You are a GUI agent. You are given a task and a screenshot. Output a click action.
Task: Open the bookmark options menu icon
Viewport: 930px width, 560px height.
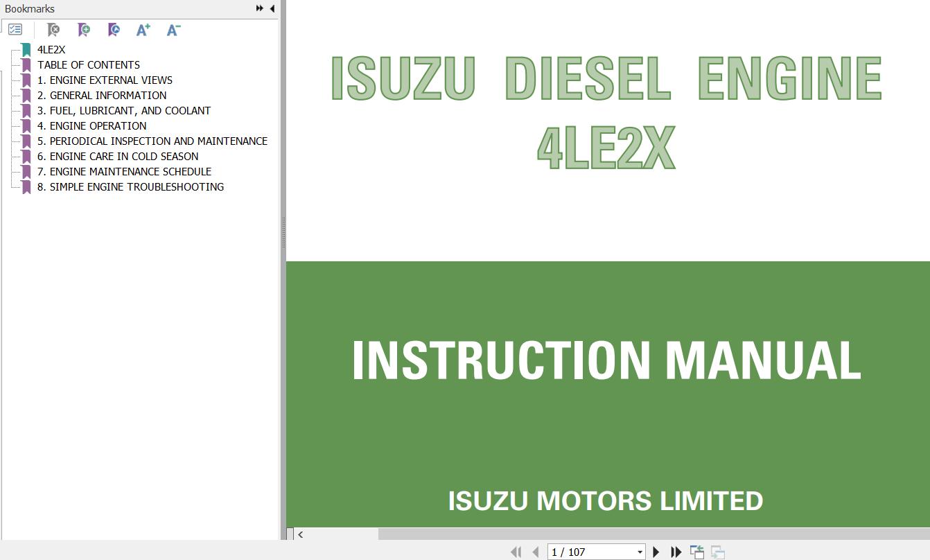(15, 30)
